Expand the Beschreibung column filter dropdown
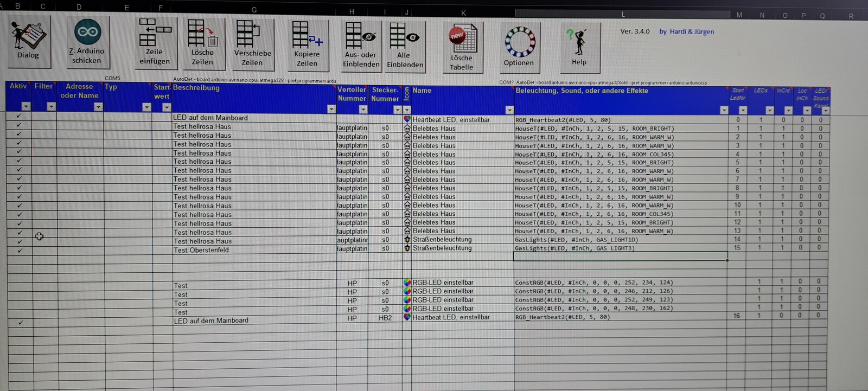Screen dimensions: 868x391 tap(331, 109)
